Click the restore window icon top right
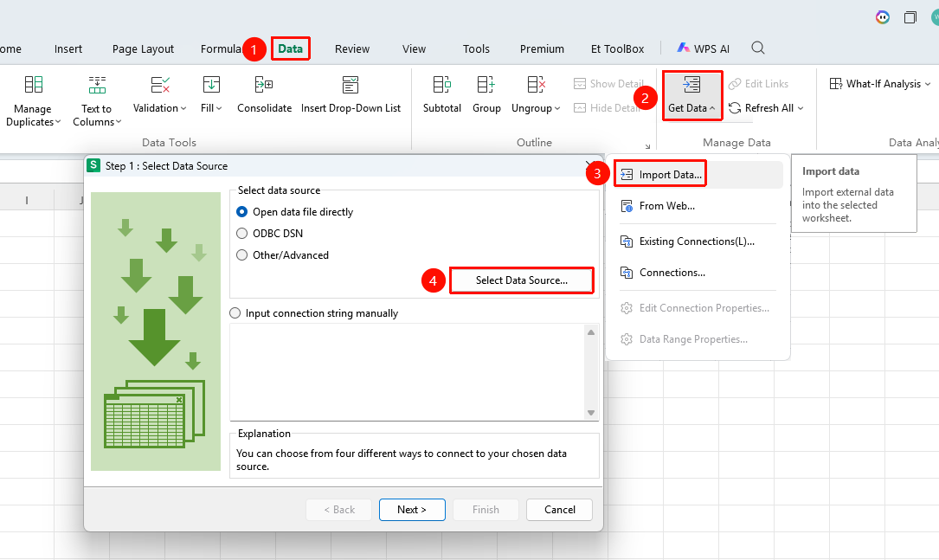This screenshot has height=560, width=939. (x=910, y=17)
